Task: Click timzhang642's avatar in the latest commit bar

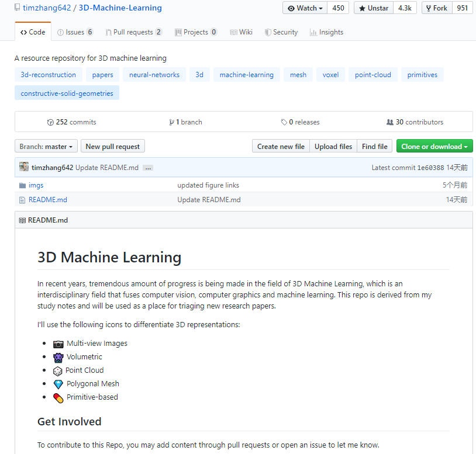Action: 24,167
